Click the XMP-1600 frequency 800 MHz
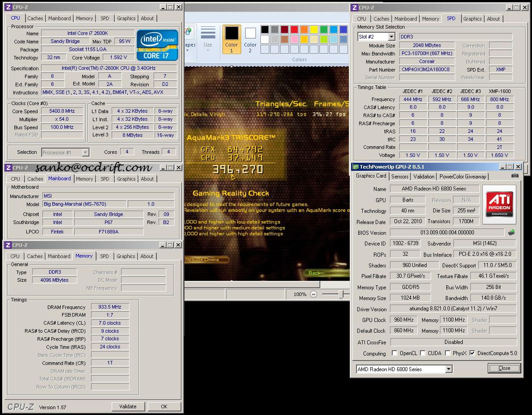Screen dimensions: 532x415 pos(499,99)
